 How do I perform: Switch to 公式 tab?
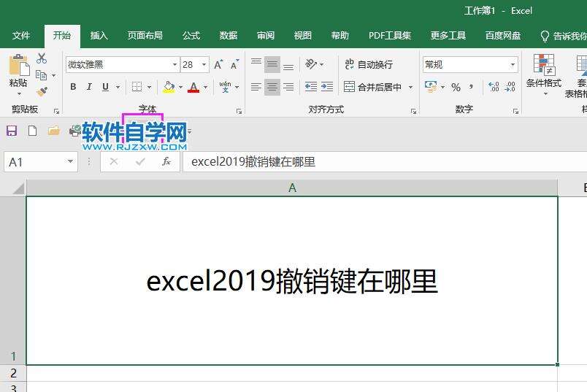click(191, 36)
